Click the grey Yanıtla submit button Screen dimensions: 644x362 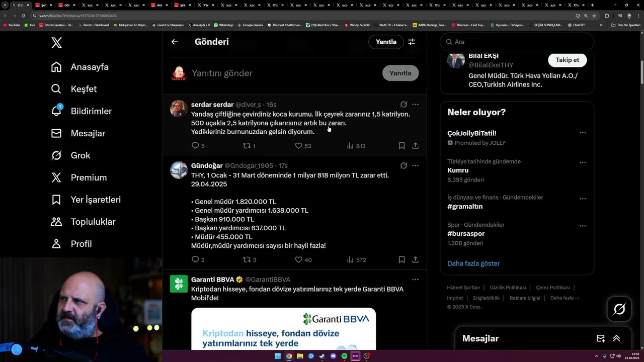(400, 73)
